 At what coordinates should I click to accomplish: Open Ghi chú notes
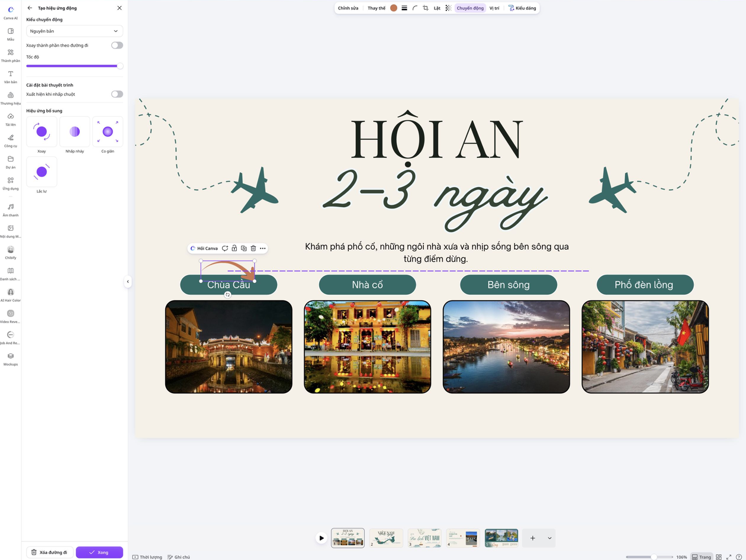[179, 557]
